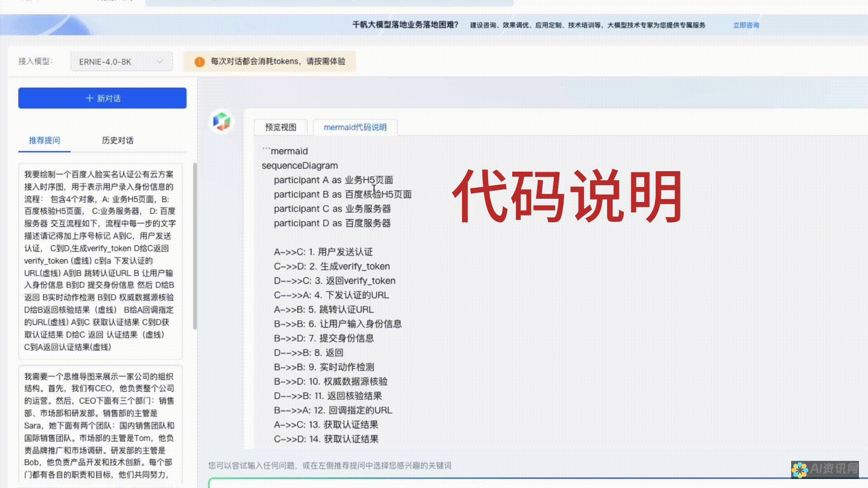868x488 pixels.
Task: Click the line 'B->>B: 6. 让用户输入身份信息'
Action: click(x=338, y=324)
